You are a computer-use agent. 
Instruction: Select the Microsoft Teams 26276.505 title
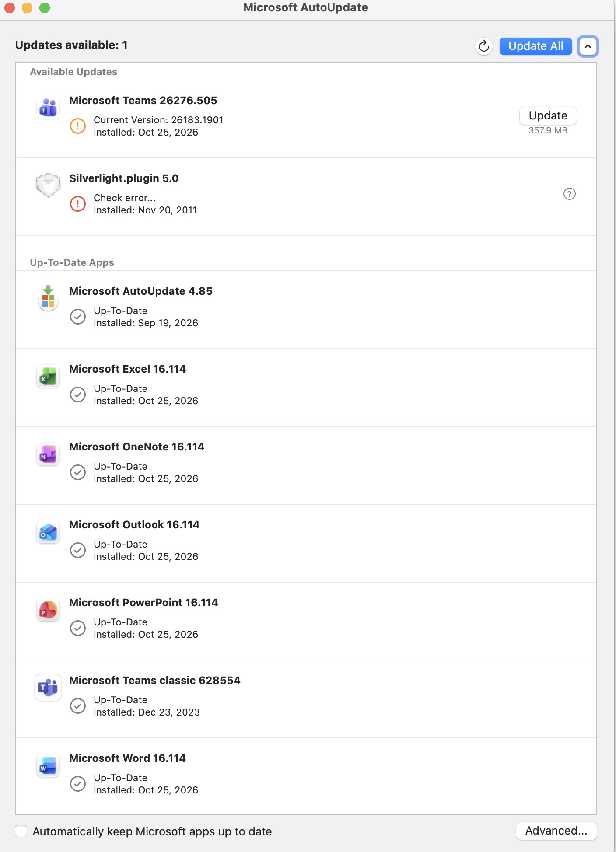pyautogui.click(x=143, y=100)
